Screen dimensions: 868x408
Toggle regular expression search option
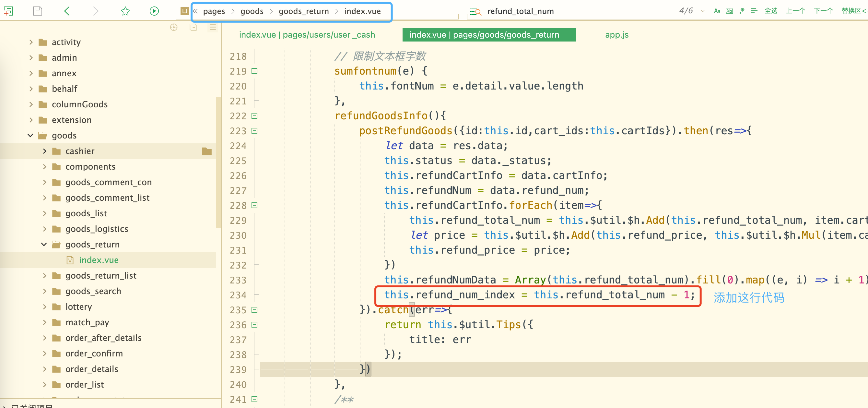pyautogui.click(x=742, y=11)
